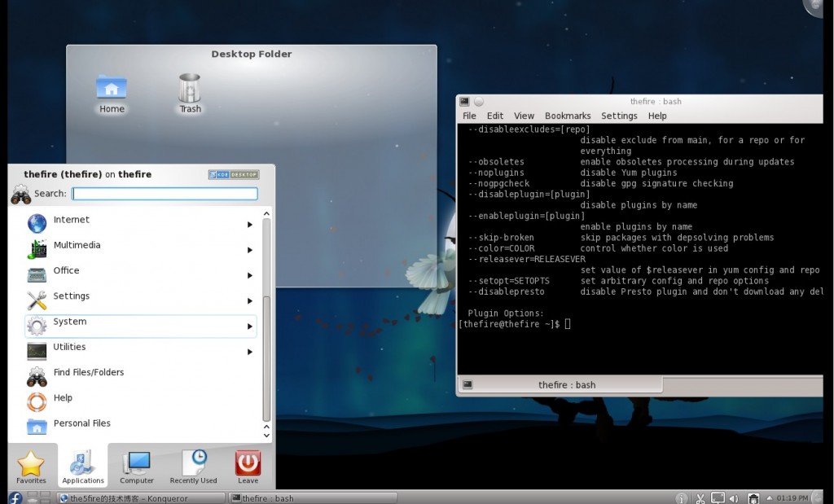Click the Leave button in launcher

pos(248,467)
